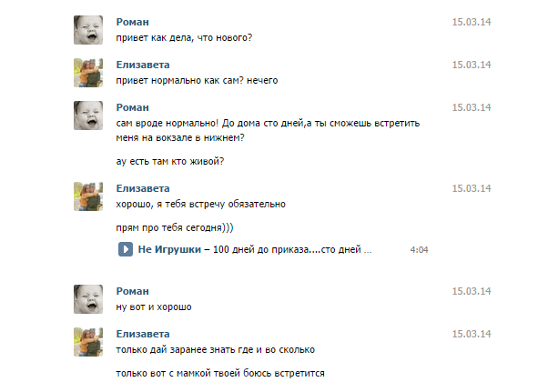This screenshot has height=392, width=558.
Task: Open Елизавета's avatar next to хорошо, я тебя встречу
Action: pos(88,196)
